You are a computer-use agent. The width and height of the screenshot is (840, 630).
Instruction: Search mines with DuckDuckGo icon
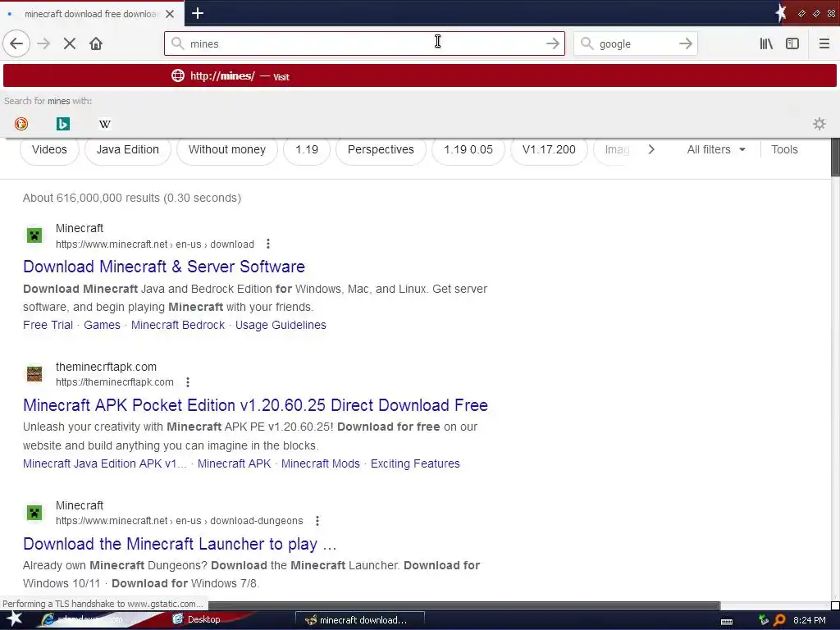pyautogui.click(x=21, y=124)
